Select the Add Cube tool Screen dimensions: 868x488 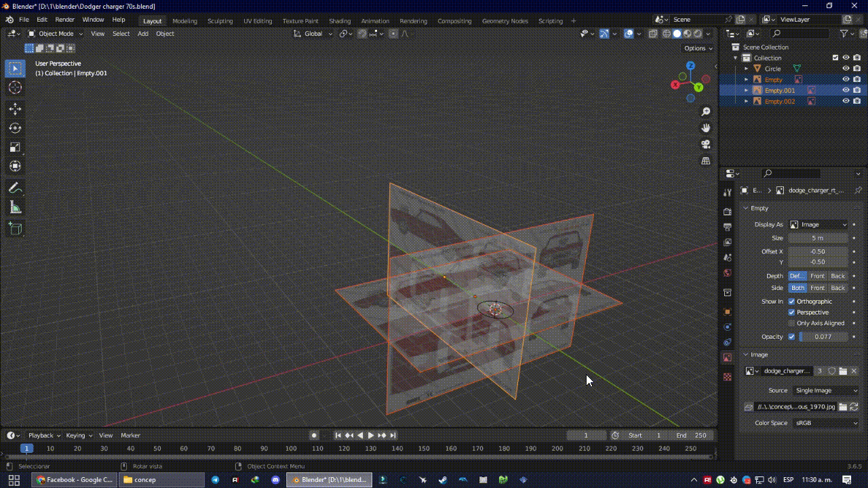point(15,229)
